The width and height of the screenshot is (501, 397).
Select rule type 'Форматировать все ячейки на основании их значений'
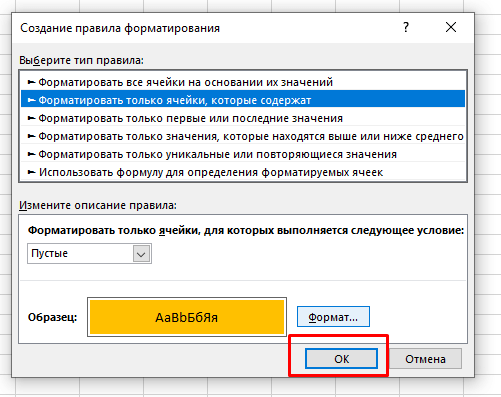pyautogui.click(x=243, y=82)
